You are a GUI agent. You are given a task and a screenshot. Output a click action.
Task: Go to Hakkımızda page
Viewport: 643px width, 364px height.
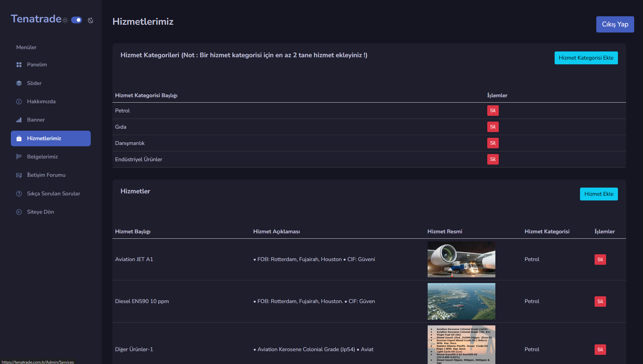(51, 102)
